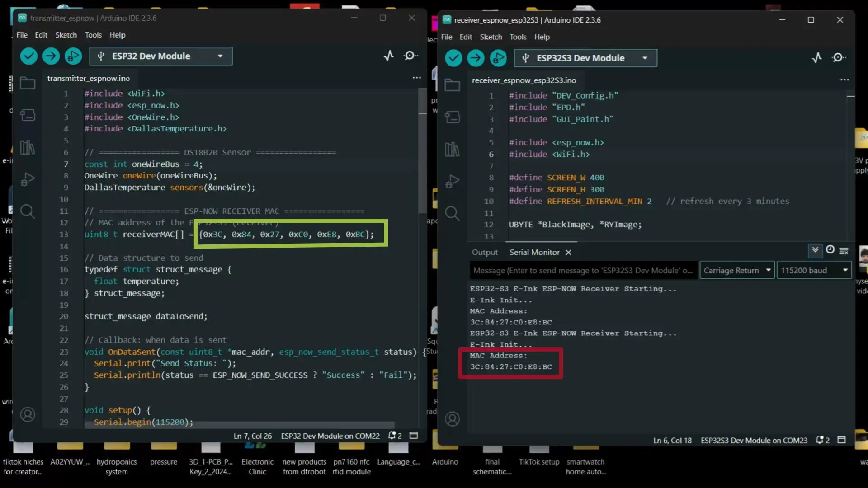Switch to Output tab
868x488 pixels.
click(485, 252)
